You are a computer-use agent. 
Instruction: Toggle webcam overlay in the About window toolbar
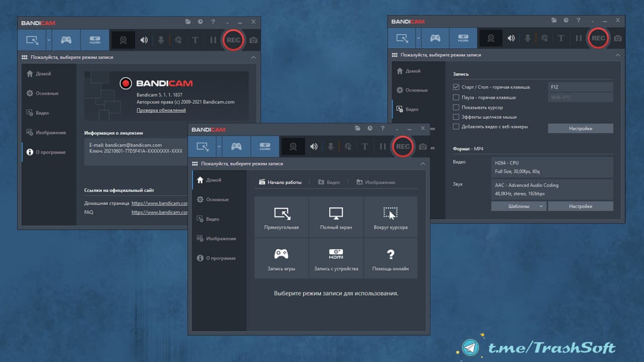click(123, 40)
